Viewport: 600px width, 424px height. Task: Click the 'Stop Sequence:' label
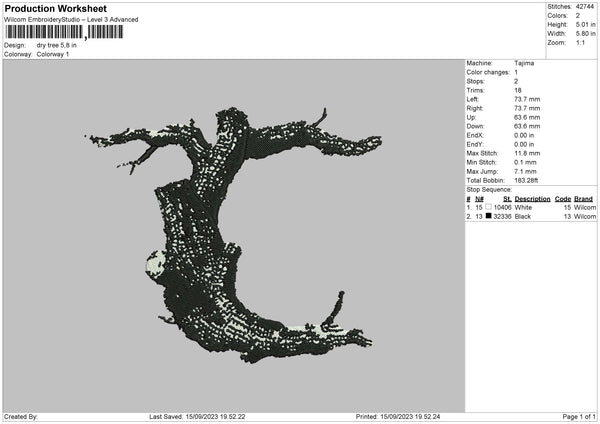point(489,189)
